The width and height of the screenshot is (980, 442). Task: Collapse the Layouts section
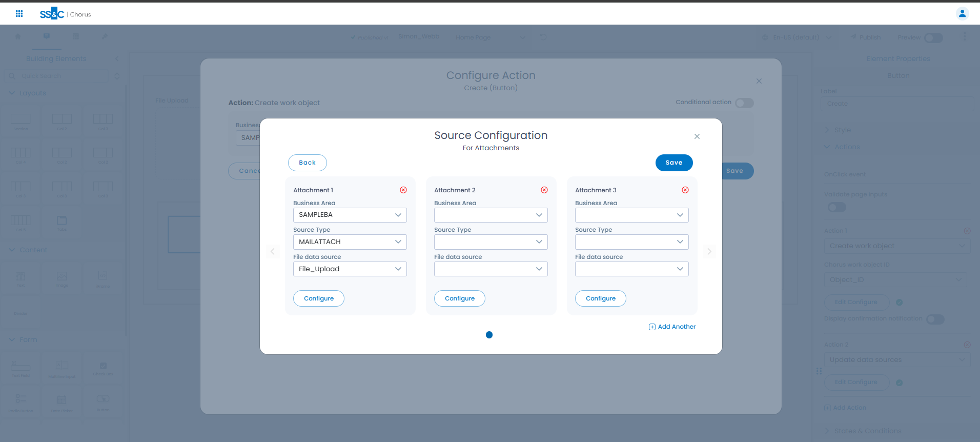(x=28, y=93)
